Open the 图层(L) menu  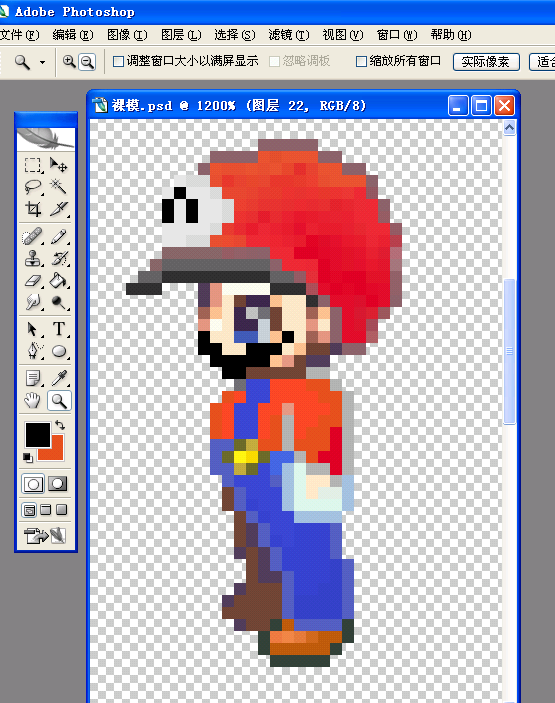pos(182,35)
